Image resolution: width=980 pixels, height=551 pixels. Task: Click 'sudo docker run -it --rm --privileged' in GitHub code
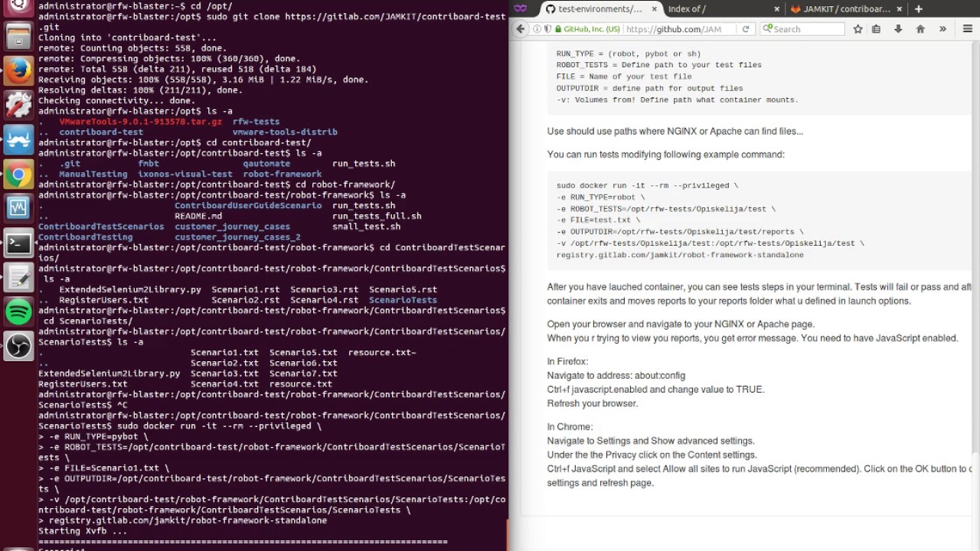click(647, 185)
